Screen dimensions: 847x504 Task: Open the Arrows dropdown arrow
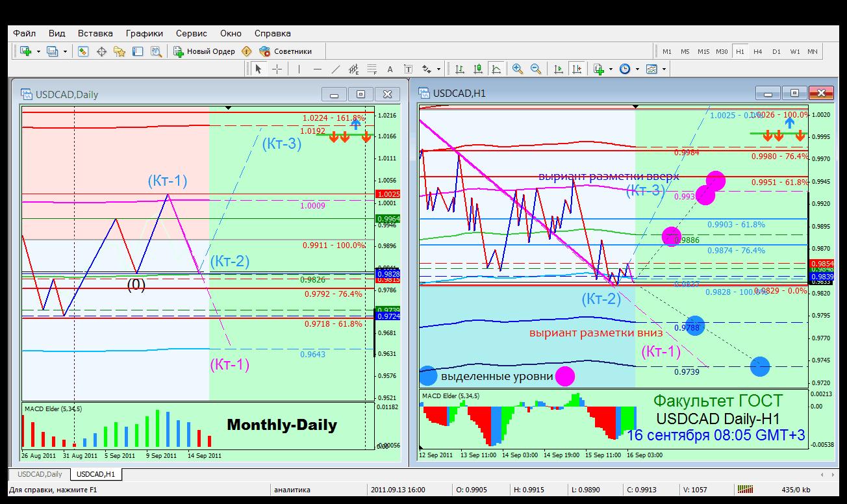(438, 69)
